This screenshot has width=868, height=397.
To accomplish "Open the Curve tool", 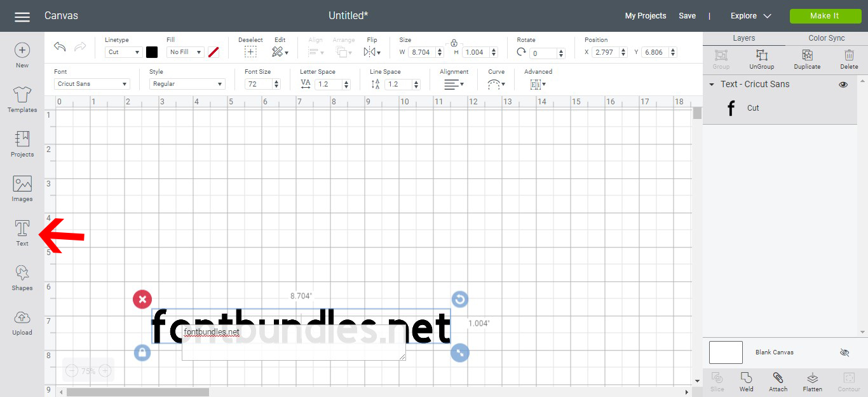I will pos(496,84).
